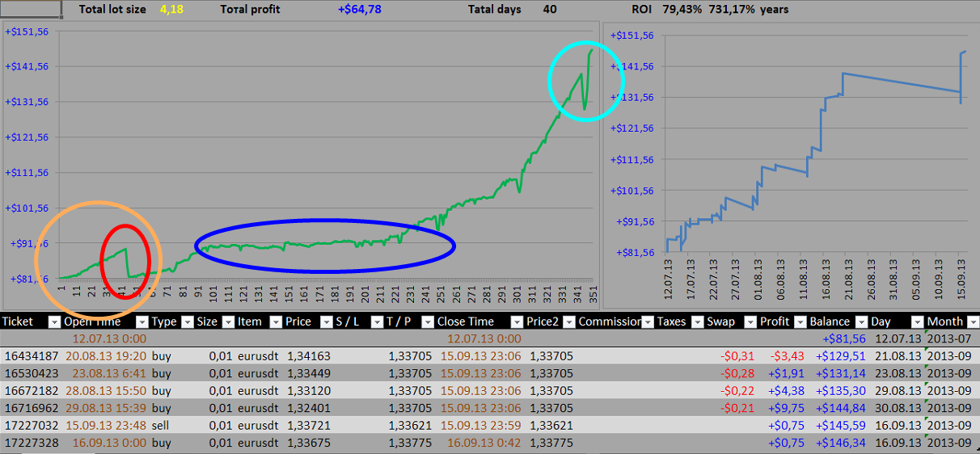Click balance cell +$129,51
Screen dimensions: 980x454
pos(841,355)
